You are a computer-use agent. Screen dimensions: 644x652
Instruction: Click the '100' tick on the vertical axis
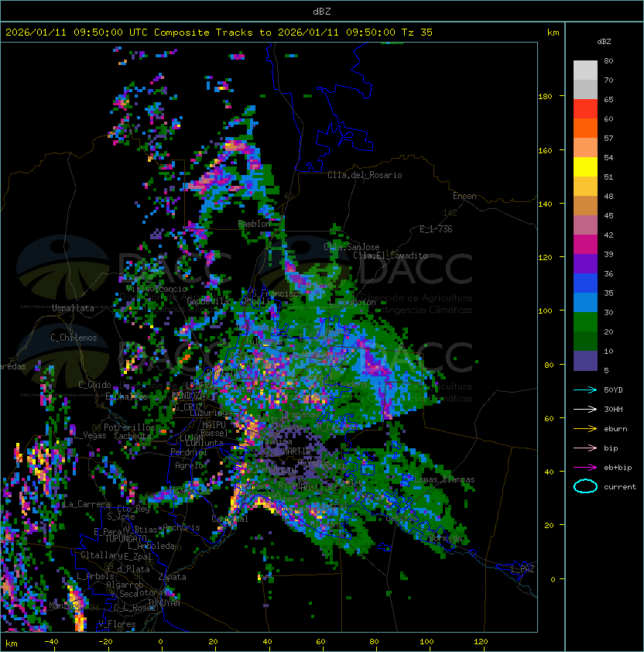pos(545,311)
